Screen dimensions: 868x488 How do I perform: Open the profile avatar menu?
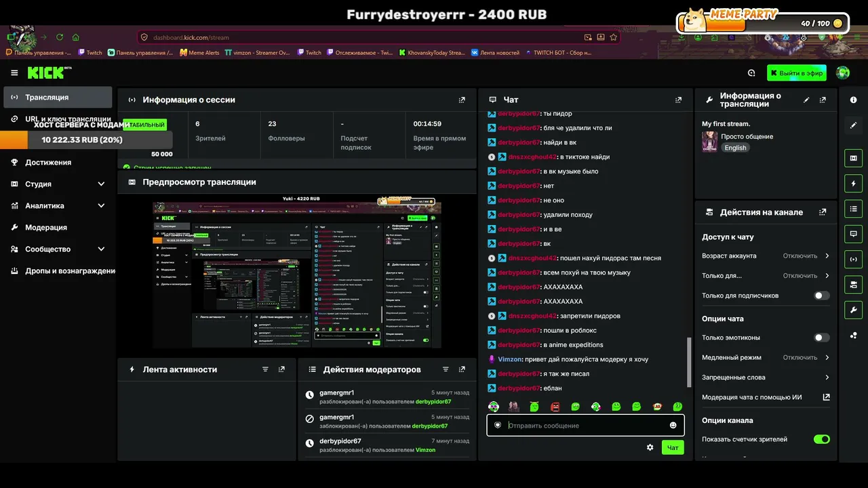[x=843, y=73]
